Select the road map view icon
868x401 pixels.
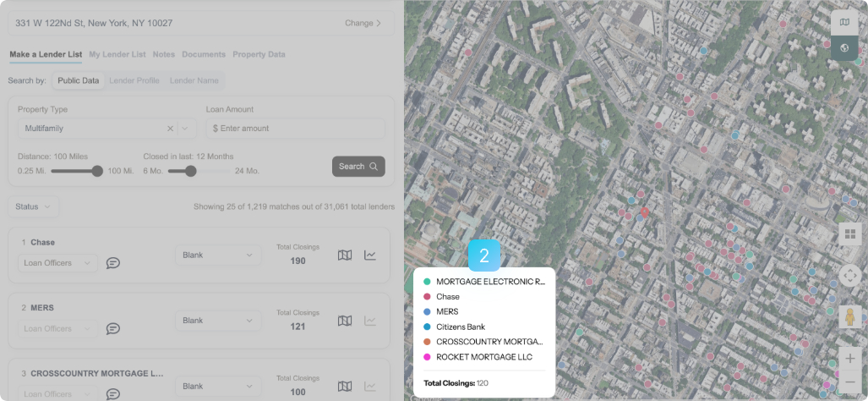click(x=844, y=22)
